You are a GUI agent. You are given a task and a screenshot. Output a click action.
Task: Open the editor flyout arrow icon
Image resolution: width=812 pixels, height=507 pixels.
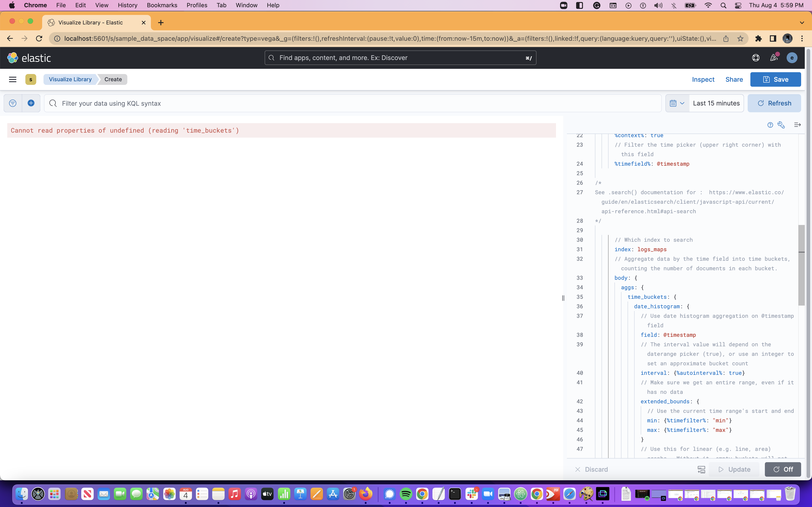coord(797,125)
